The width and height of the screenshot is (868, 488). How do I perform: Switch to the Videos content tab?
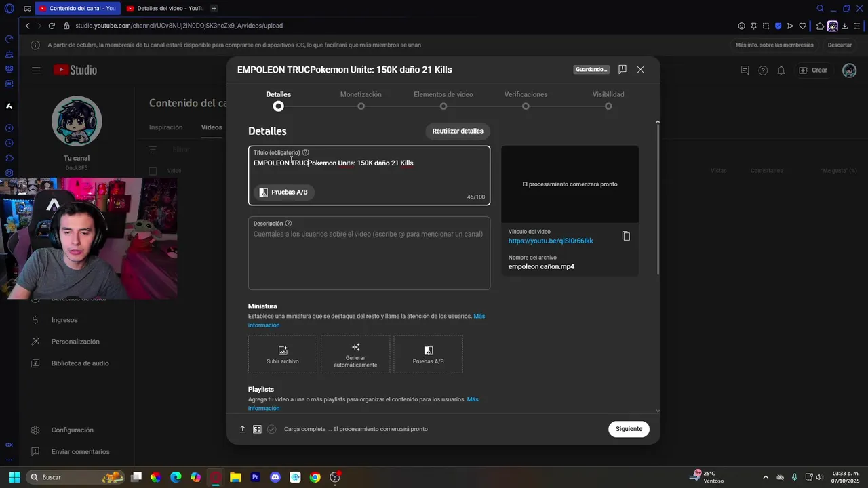click(212, 127)
